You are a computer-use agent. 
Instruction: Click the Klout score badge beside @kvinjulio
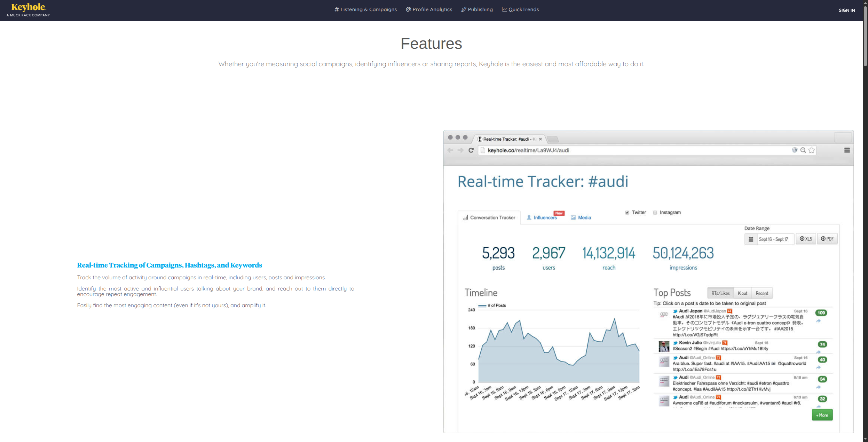coord(725,343)
